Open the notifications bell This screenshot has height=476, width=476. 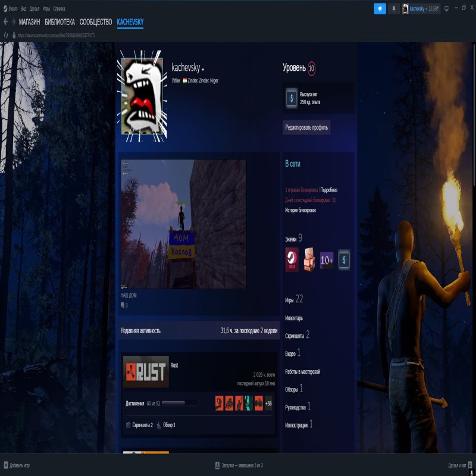393,8
